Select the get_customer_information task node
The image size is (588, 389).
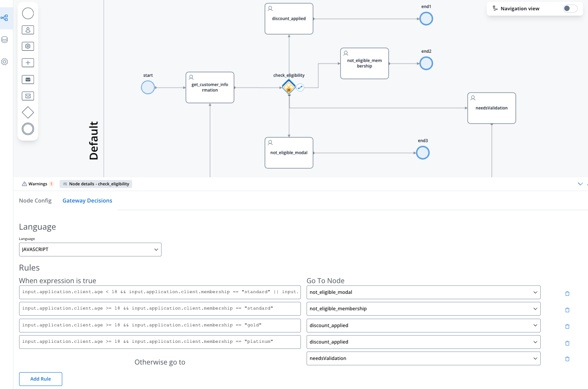click(210, 88)
